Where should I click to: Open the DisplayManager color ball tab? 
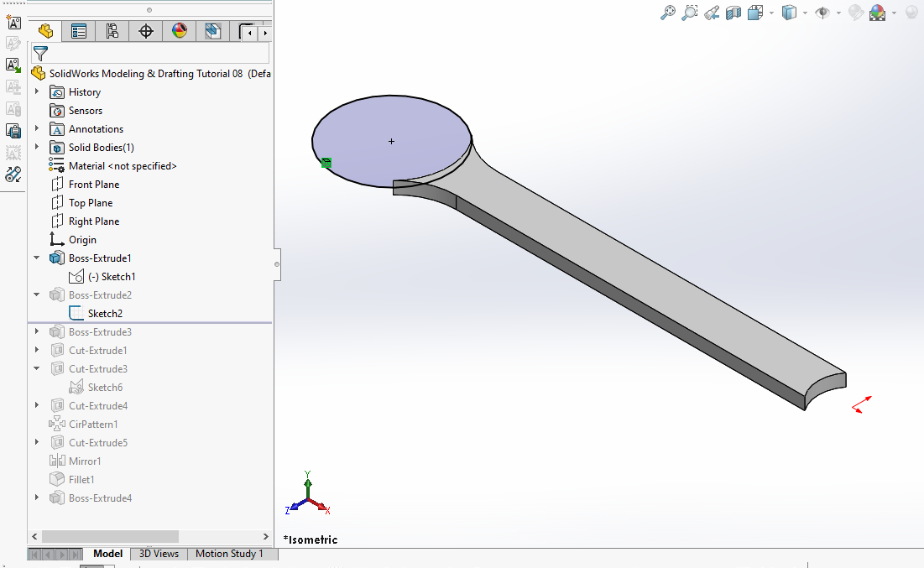(x=179, y=32)
